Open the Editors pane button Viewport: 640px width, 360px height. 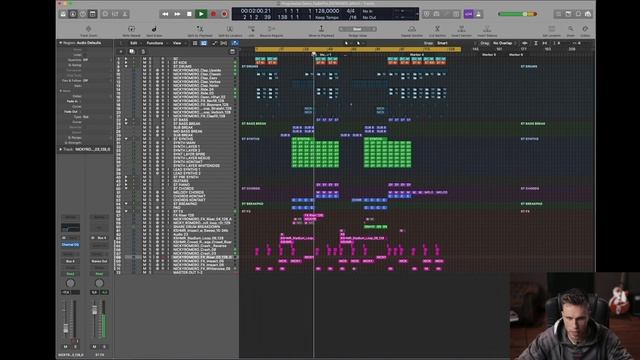point(125,14)
